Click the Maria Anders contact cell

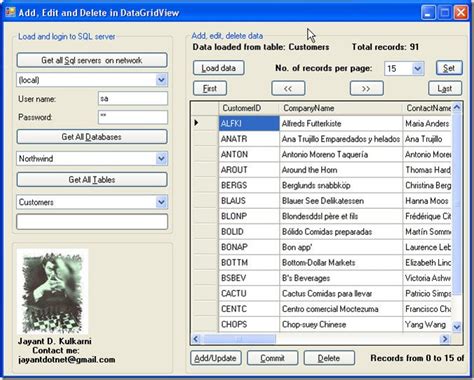point(427,123)
